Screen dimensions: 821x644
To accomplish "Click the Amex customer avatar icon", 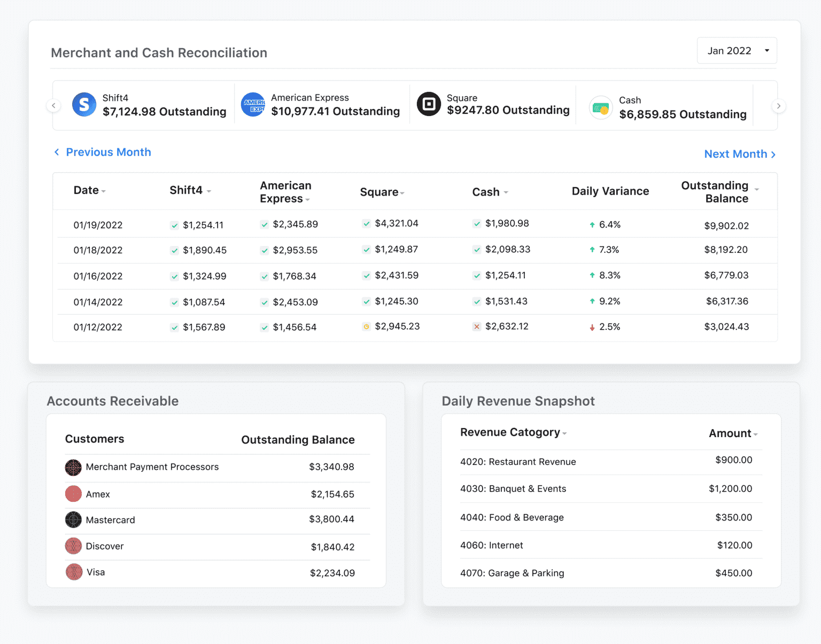I will tap(73, 493).
